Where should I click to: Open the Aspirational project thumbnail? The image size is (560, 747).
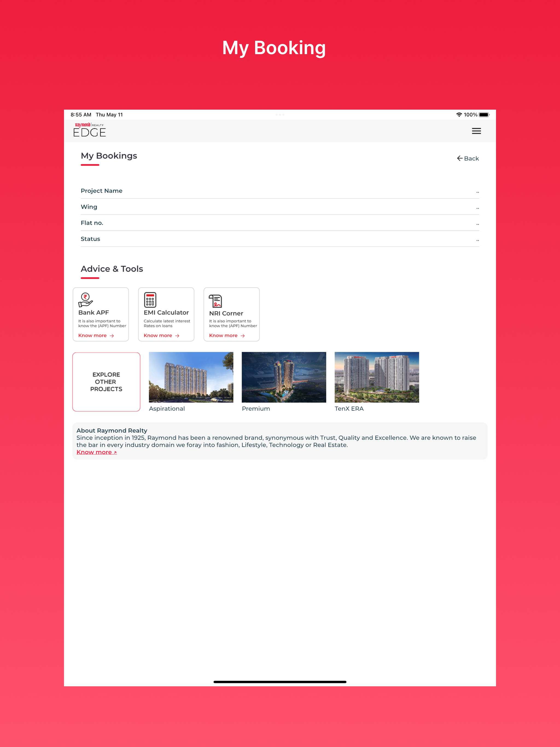[191, 377]
